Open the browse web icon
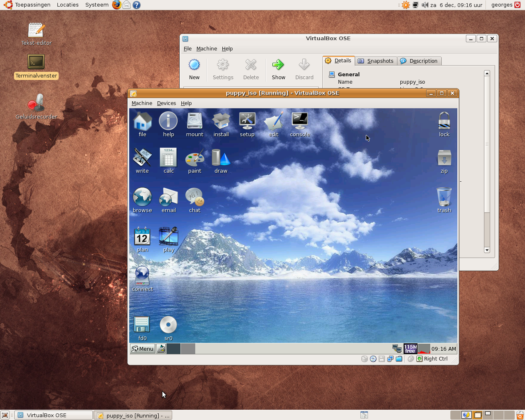The image size is (525, 420). pyautogui.click(x=142, y=197)
